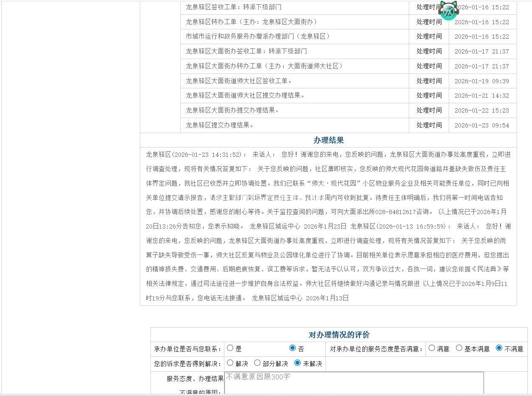Screen dimensions: 532x396
Task: Mark the request as '未解决'
Action: click(x=297, y=363)
